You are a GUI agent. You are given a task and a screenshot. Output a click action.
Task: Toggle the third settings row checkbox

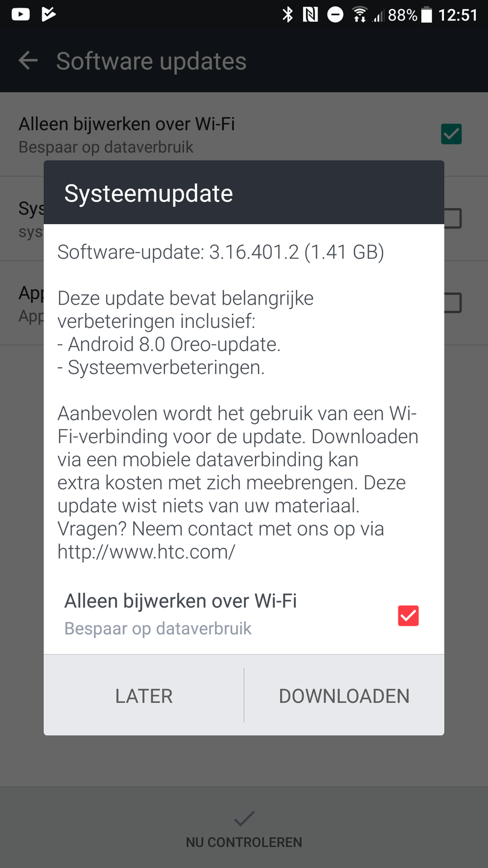coord(452,303)
